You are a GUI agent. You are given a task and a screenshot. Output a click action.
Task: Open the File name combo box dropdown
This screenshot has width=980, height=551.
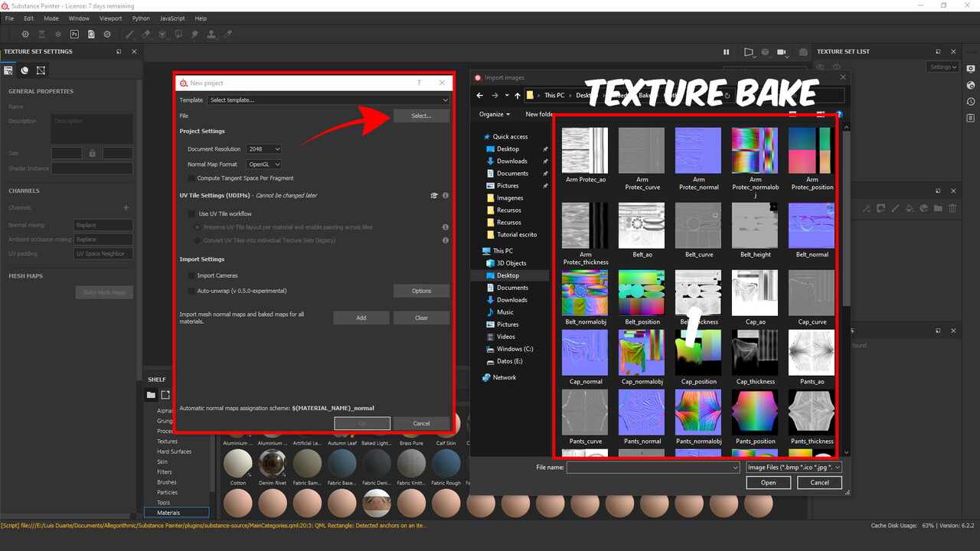tap(736, 467)
